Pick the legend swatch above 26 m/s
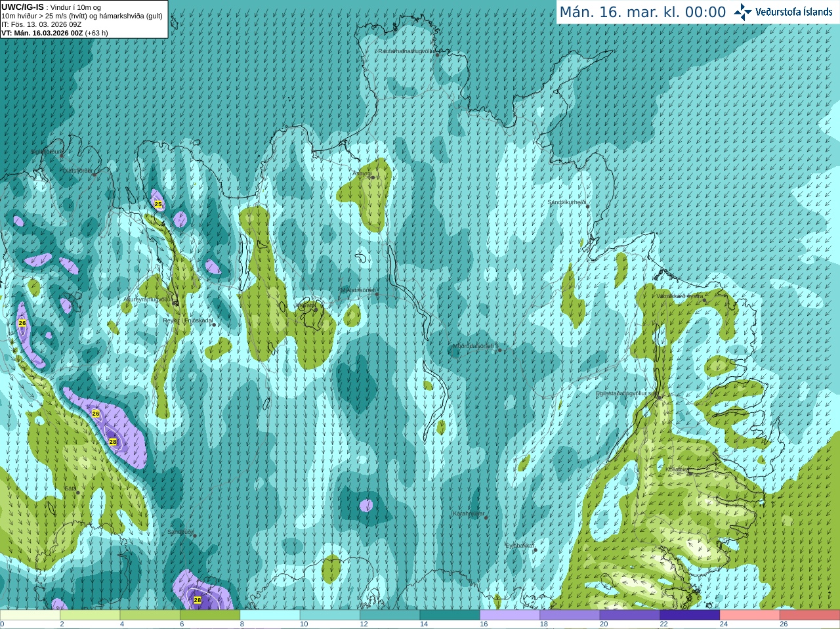This screenshot has height=629, width=840. pyautogui.click(x=810, y=615)
